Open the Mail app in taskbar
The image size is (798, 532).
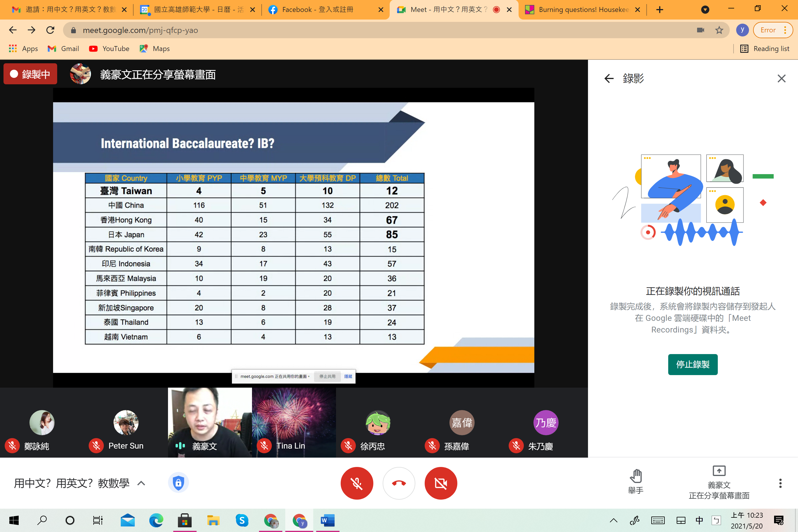point(127,520)
